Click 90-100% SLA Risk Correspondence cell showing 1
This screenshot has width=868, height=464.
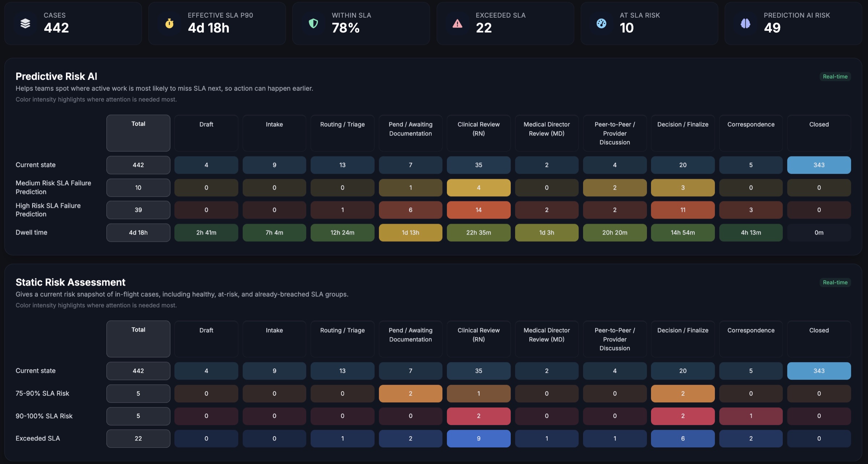pos(751,416)
